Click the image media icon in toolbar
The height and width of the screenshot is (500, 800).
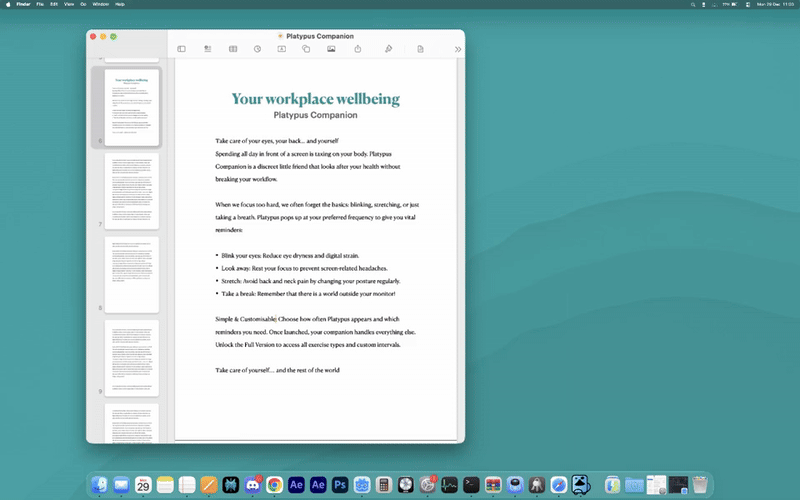coord(331,49)
